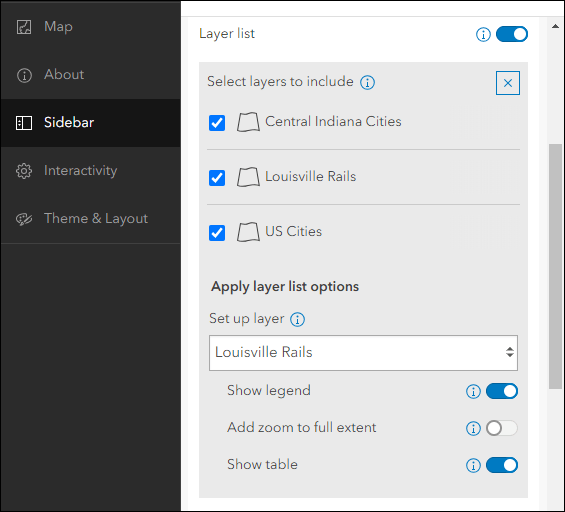
Task: Open the Set up layer dropdown
Action: [x=363, y=353]
